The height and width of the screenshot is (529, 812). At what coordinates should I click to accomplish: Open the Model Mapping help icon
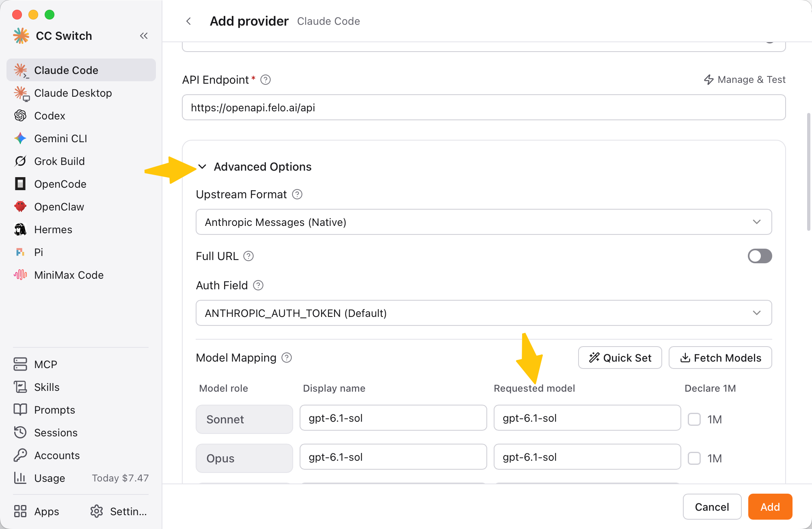[x=287, y=358]
